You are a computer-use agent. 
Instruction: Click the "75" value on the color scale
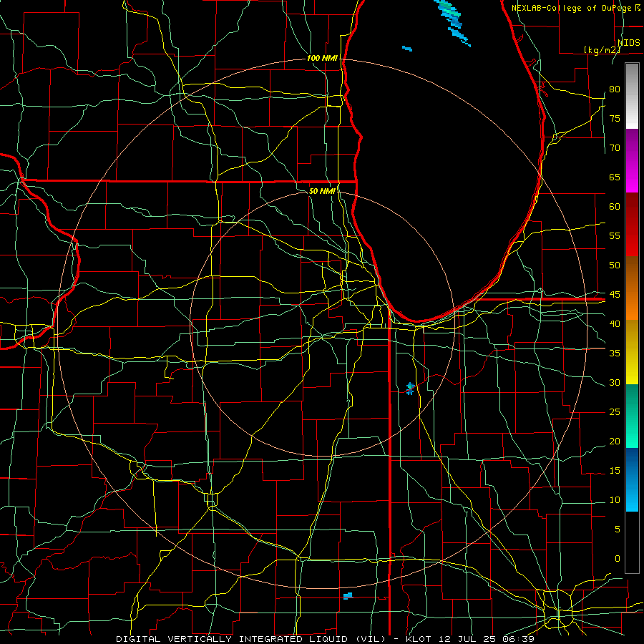[x=615, y=119]
